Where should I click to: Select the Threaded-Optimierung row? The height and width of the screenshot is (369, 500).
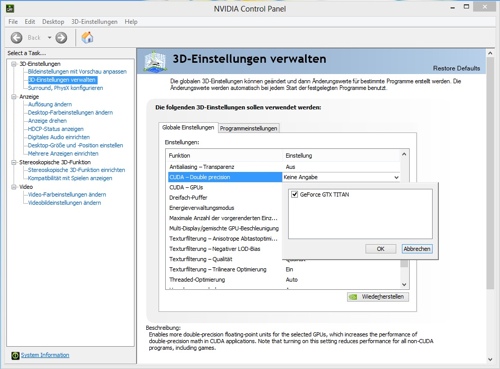(x=284, y=280)
